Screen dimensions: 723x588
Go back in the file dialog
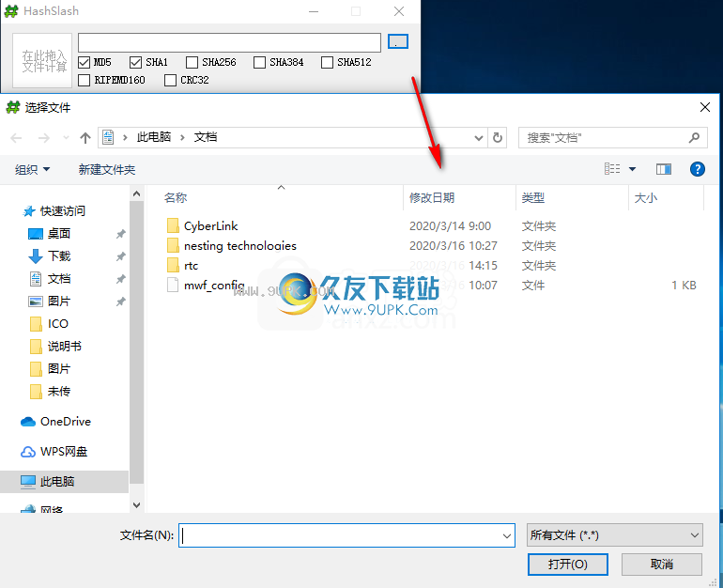(x=16, y=138)
